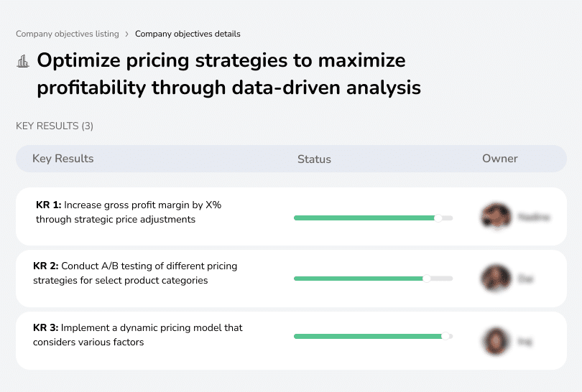Open KR 1 gross profit margin result
This screenshot has width=582, height=392.
click(129, 212)
